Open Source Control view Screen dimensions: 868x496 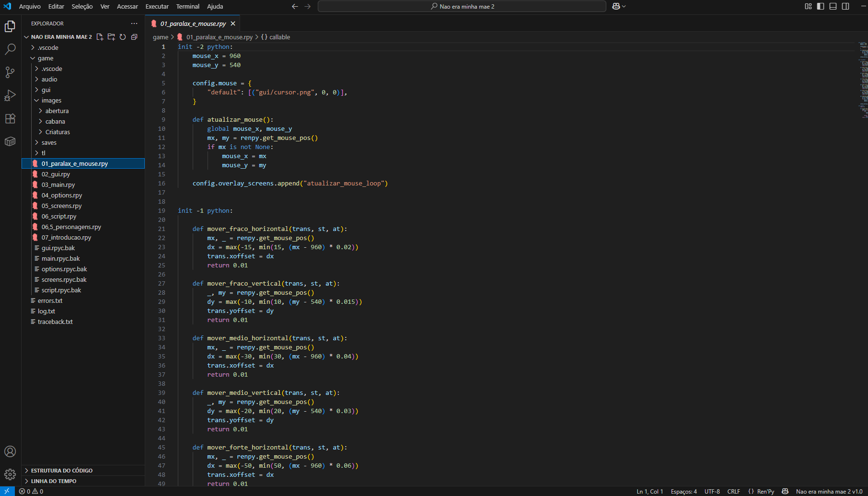[x=10, y=72]
